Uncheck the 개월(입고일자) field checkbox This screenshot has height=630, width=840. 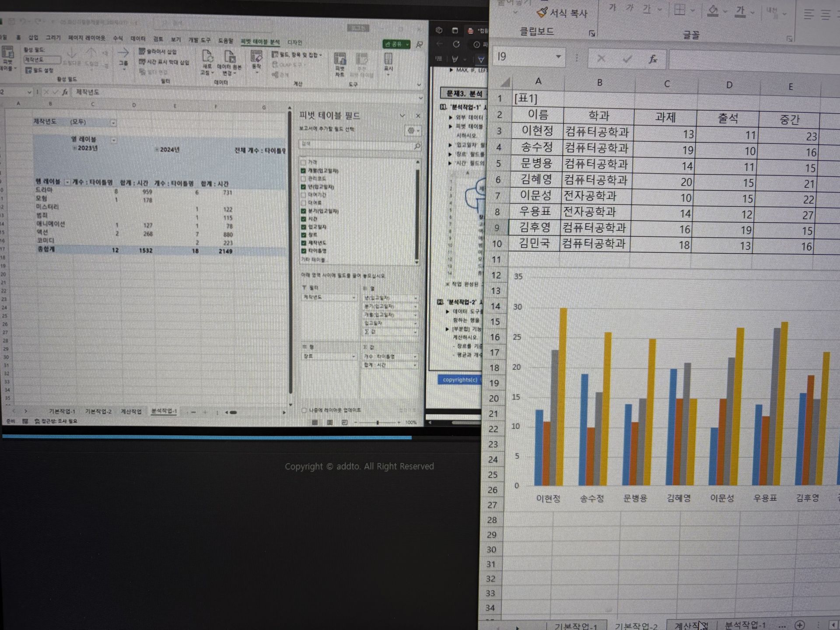click(303, 171)
